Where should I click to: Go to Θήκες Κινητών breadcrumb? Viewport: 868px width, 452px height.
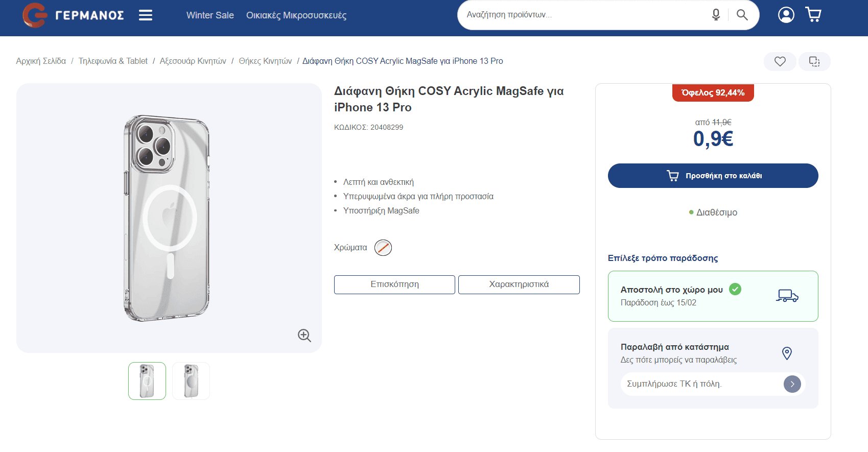pyautogui.click(x=266, y=61)
